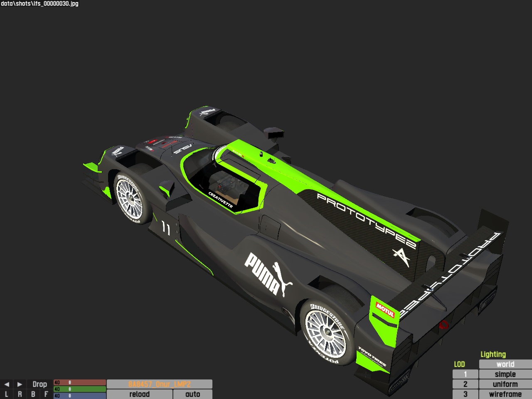
Task: Adjust the green background color slider
Action: [80, 389]
